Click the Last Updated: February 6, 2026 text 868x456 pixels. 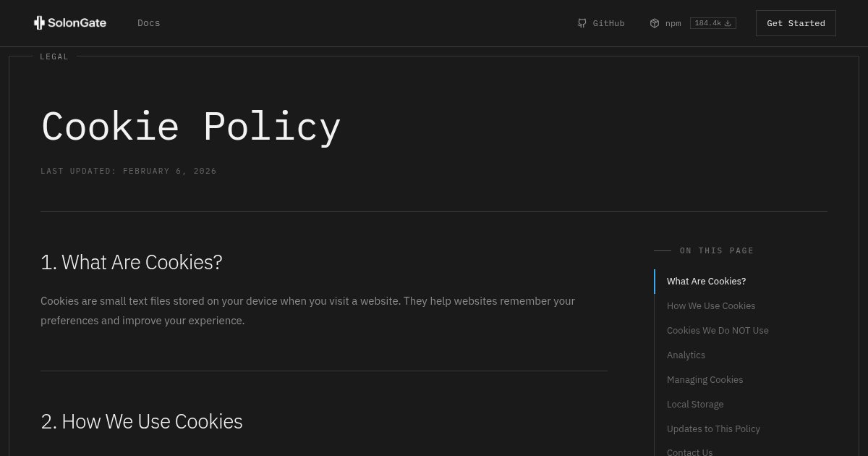[129, 172]
